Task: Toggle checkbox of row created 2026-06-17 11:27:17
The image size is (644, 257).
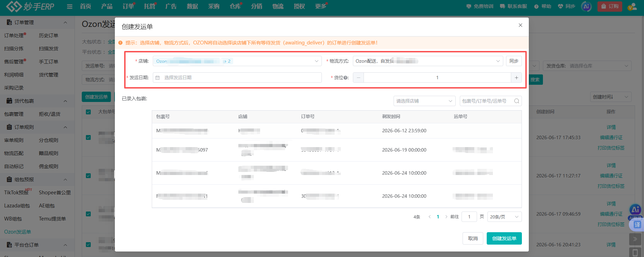Action: click(88, 176)
